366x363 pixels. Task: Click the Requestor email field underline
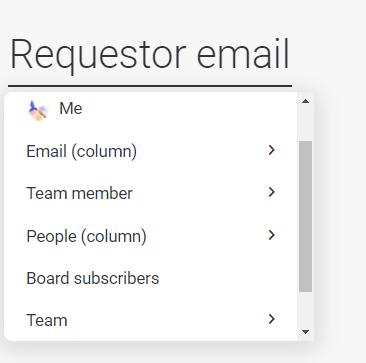click(150, 86)
